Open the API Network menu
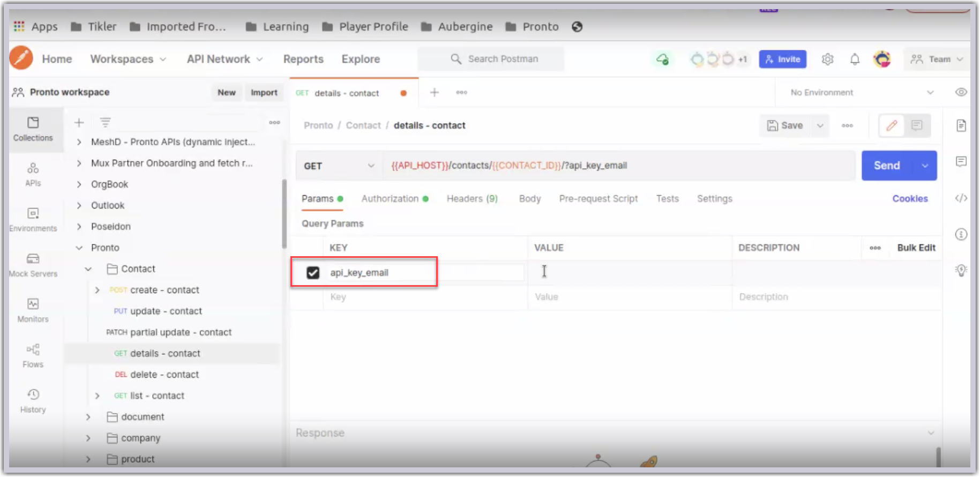 point(225,59)
